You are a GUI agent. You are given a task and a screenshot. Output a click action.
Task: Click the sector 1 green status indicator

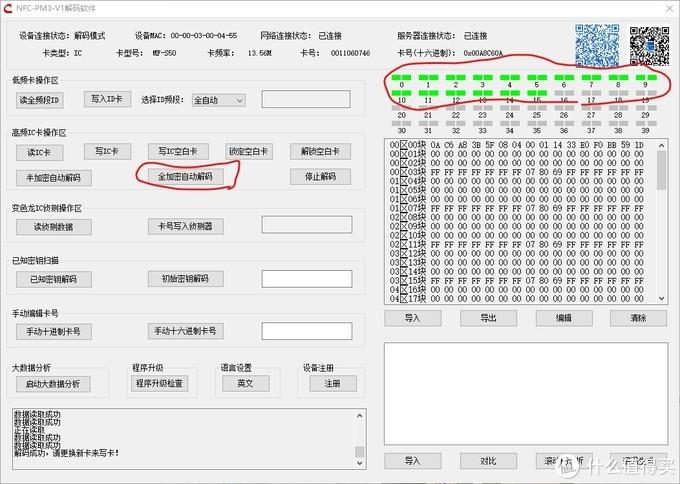tap(428, 77)
